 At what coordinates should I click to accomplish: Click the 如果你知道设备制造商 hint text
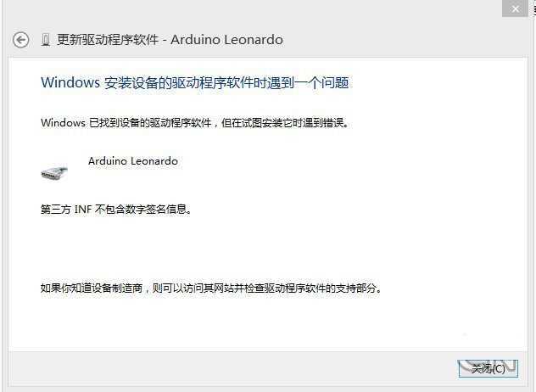click(x=92, y=288)
